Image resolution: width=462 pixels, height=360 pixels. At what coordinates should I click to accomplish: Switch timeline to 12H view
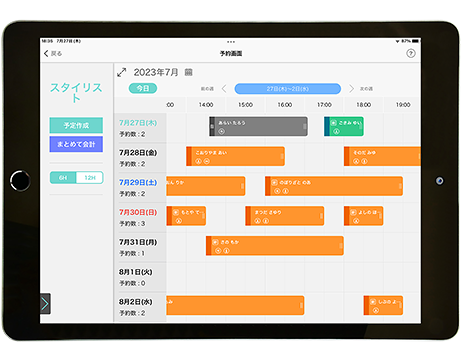(x=90, y=178)
